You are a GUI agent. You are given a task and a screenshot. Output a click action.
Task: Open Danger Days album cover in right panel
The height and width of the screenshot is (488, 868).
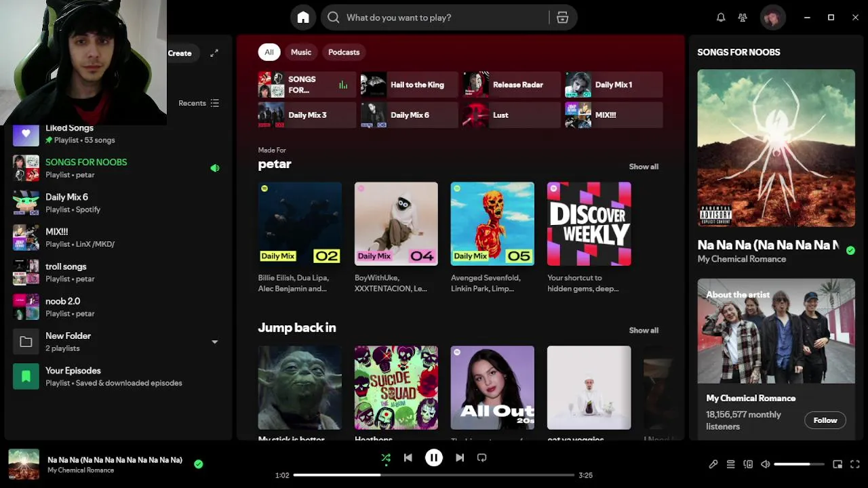(x=776, y=148)
